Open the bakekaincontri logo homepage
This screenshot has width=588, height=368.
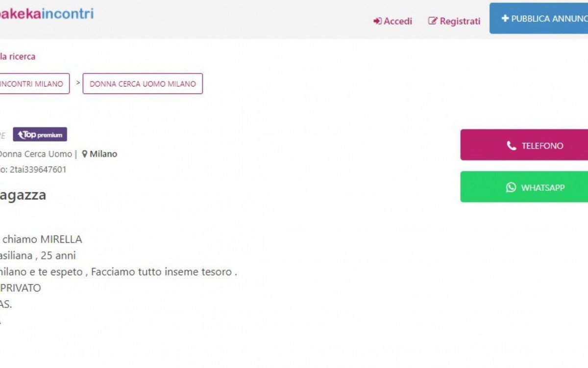coord(47,13)
